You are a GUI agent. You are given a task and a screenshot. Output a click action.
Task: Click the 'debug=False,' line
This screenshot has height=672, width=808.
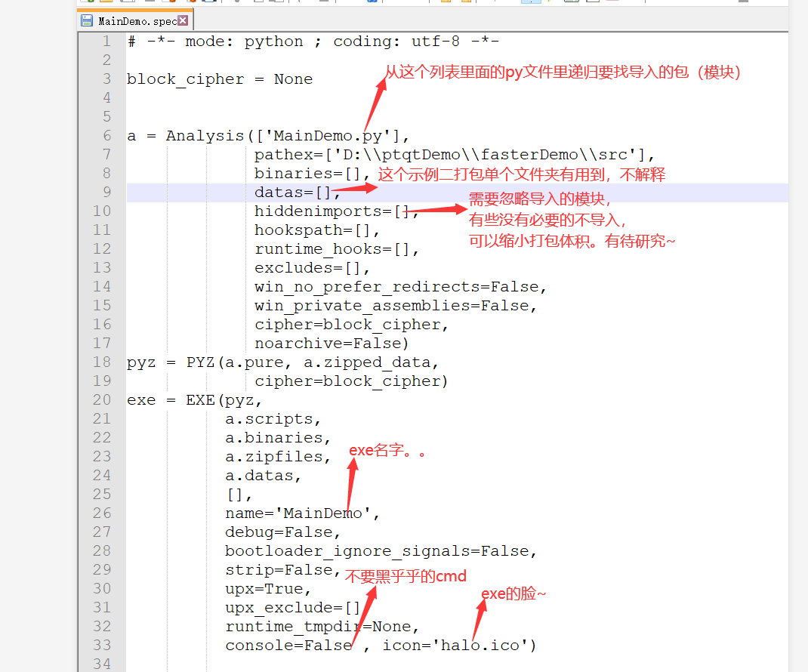(x=282, y=533)
